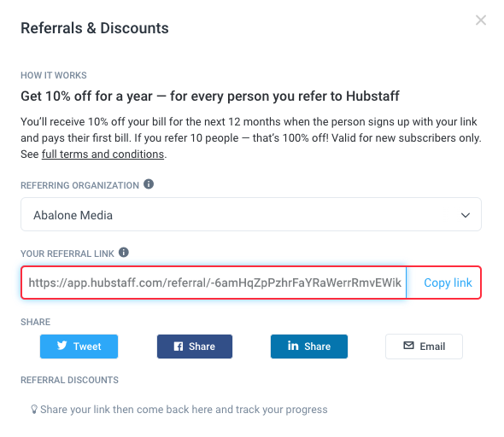Click info icon beside Your Referral Link
This screenshot has width=504, height=437.
click(x=124, y=253)
